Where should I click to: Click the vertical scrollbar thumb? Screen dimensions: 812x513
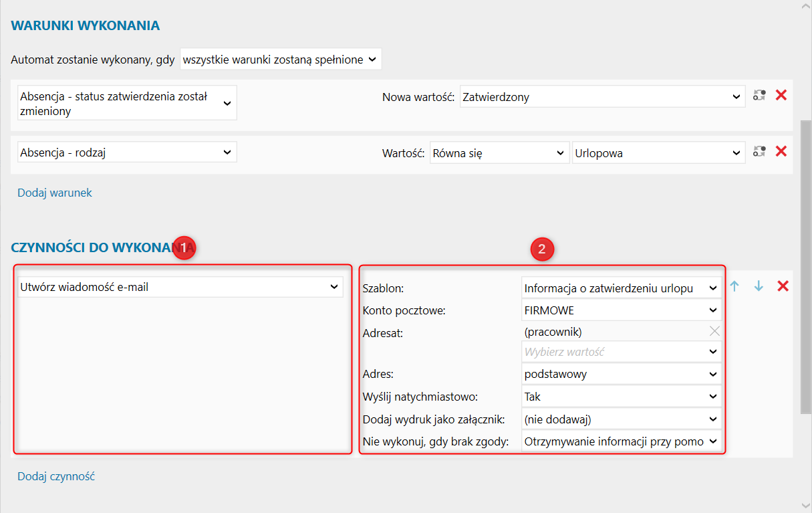click(x=806, y=268)
